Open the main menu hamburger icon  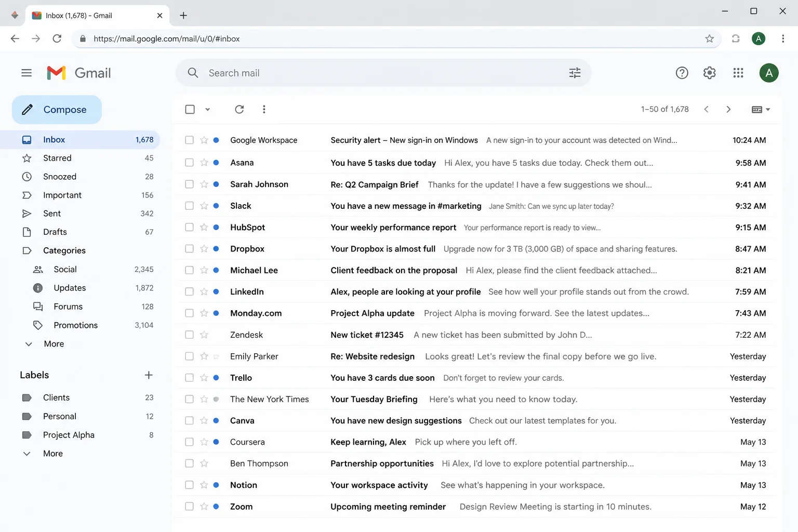[x=26, y=73]
